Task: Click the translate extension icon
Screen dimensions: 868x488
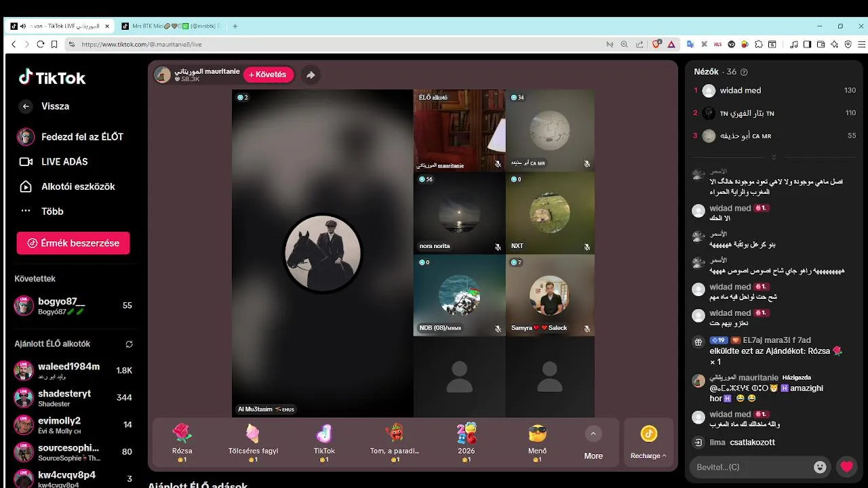Action: click(x=690, y=44)
